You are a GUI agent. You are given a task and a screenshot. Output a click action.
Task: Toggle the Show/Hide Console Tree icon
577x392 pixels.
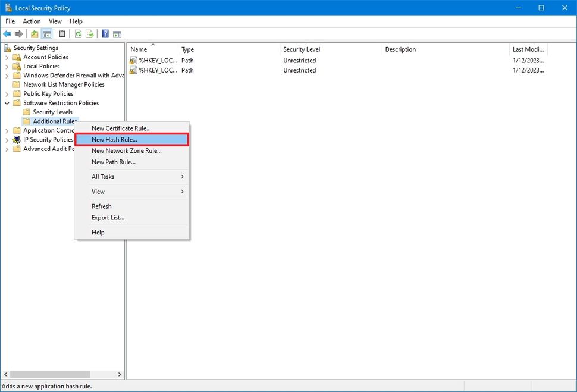46,33
